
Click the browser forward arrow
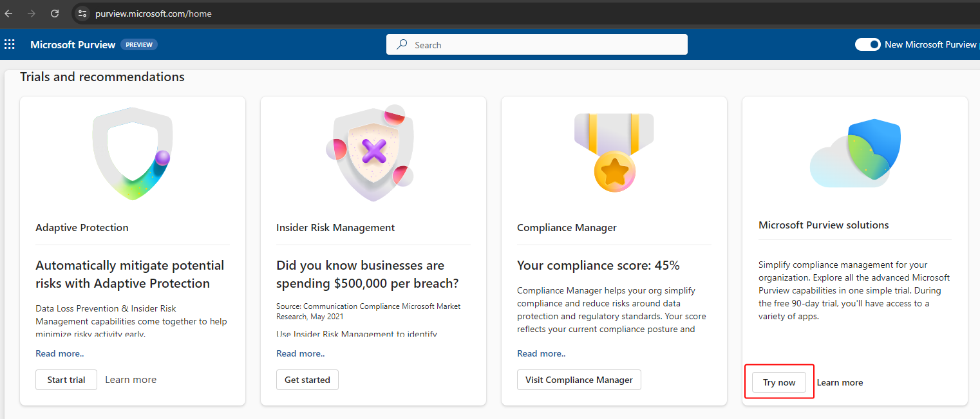(32, 14)
